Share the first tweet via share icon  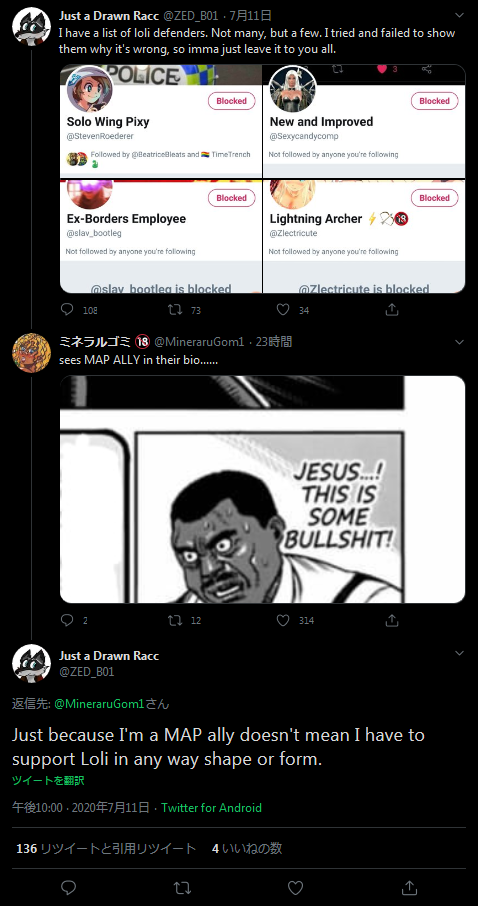point(392,310)
